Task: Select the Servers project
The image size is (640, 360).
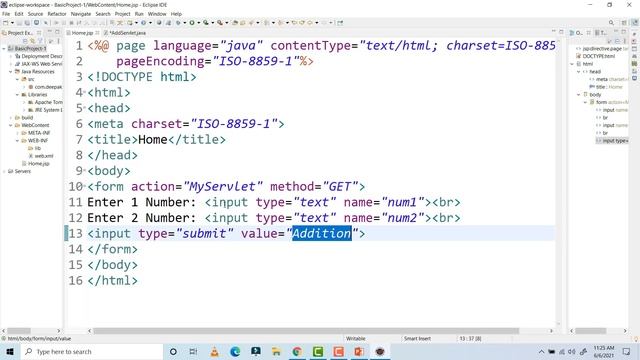Action: 19,171
